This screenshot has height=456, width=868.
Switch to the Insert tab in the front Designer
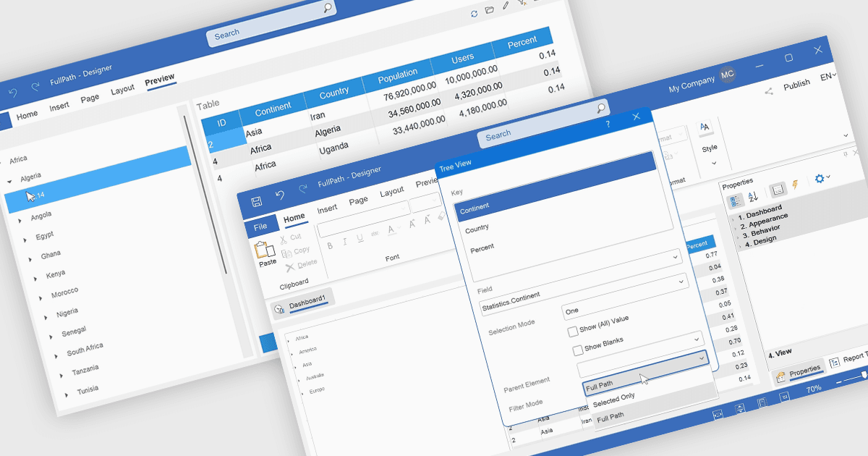pos(327,208)
